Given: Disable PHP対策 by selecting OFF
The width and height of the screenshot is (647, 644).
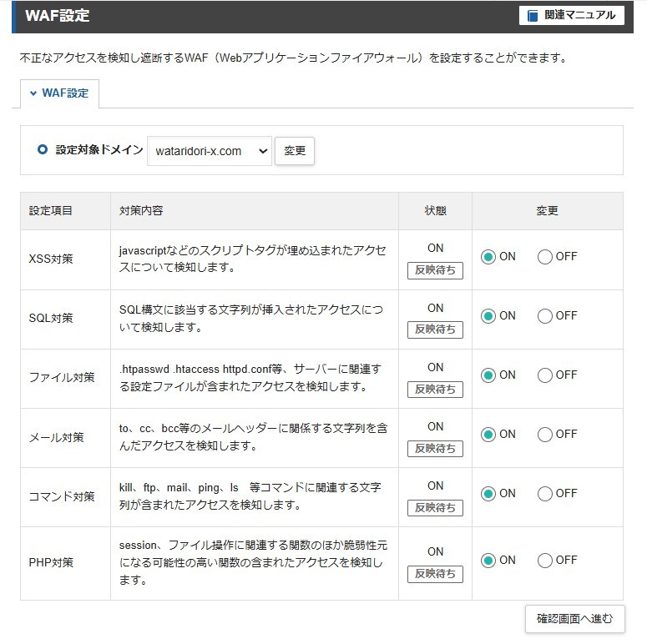Looking at the screenshot, I should click(x=544, y=561).
